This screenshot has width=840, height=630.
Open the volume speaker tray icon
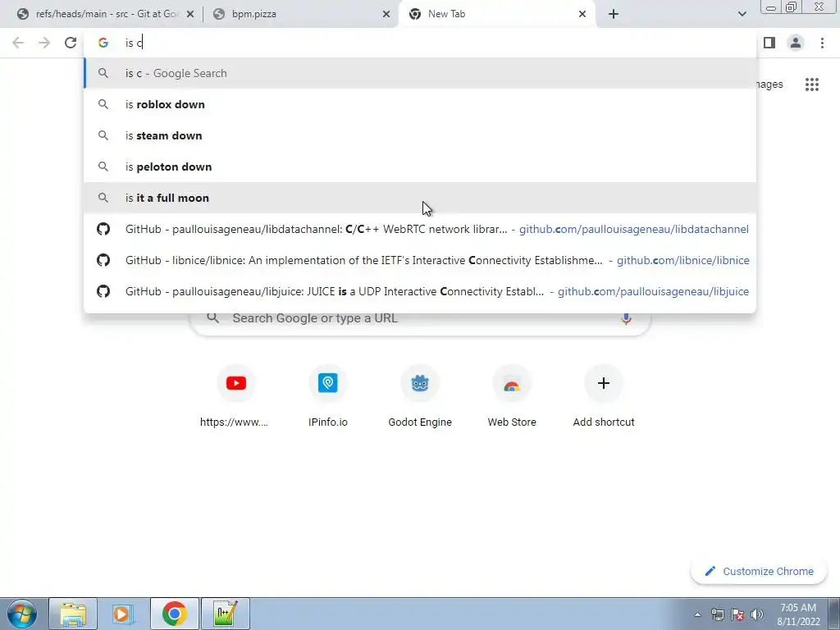(757, 614)
